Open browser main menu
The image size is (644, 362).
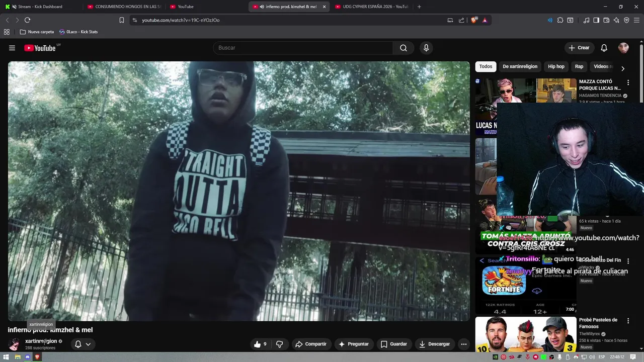pos(636,20)
